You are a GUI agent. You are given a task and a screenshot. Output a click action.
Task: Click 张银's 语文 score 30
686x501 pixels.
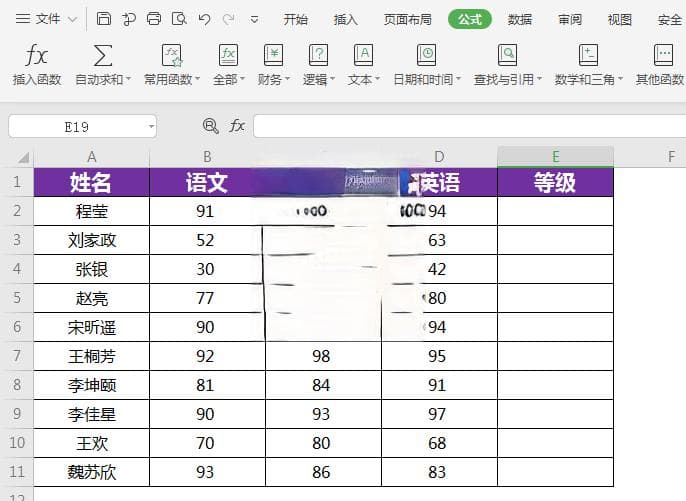[x=207, y=269]
